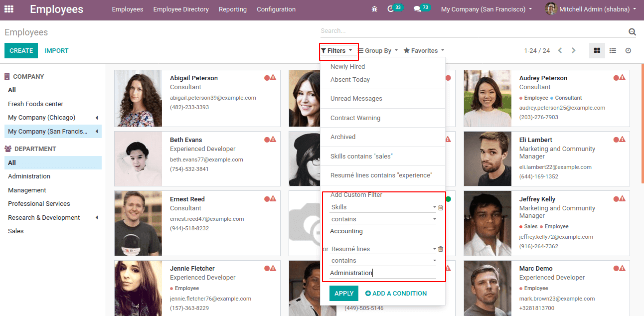The height and width of the screenshot is (316, 644).
Task: Click warning triangle on Eli Lambert card
Action: pos(623,140)
